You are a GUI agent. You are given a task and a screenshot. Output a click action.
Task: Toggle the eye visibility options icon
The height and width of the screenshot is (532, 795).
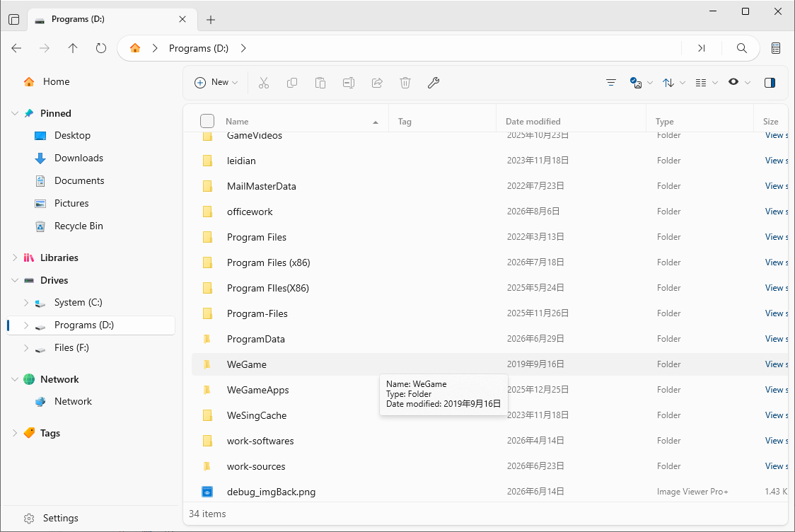738,82
